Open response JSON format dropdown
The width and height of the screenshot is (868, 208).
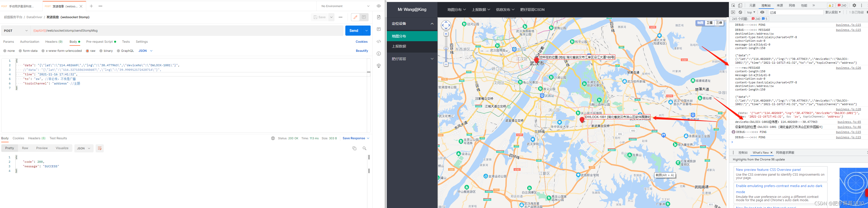point(84,148)
